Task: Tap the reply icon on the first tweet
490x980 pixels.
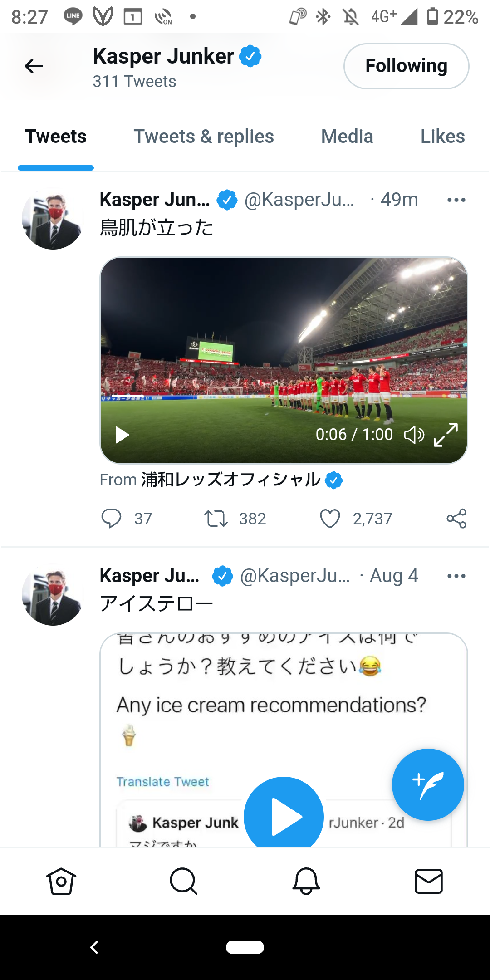Action: (111, 519)
